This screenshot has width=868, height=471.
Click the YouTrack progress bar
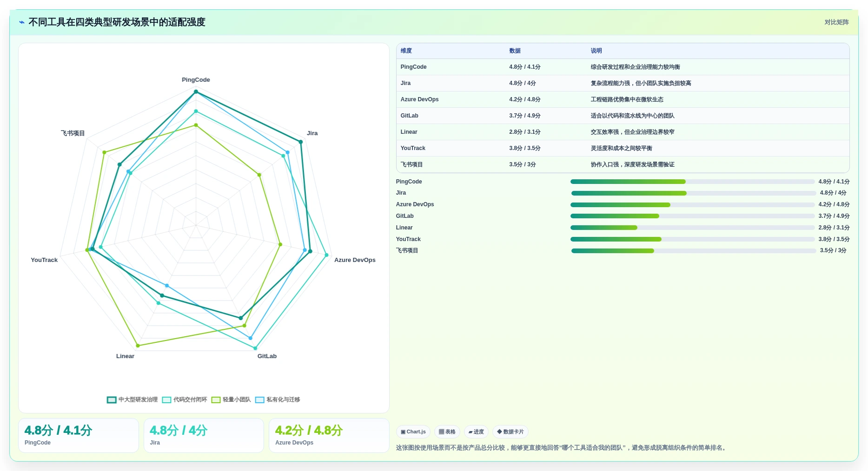tap(692, 239)
